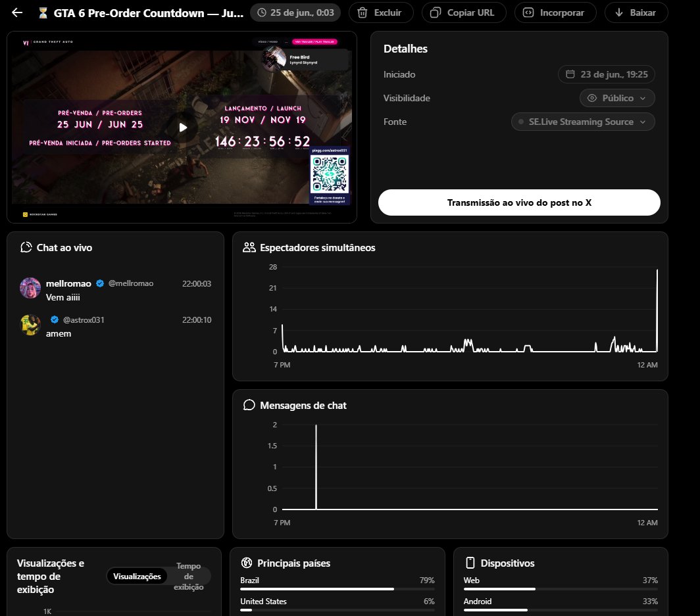700x616 pixels.
Task: Click the Mensagens de chat bubble icon
Action: point(249,405)
